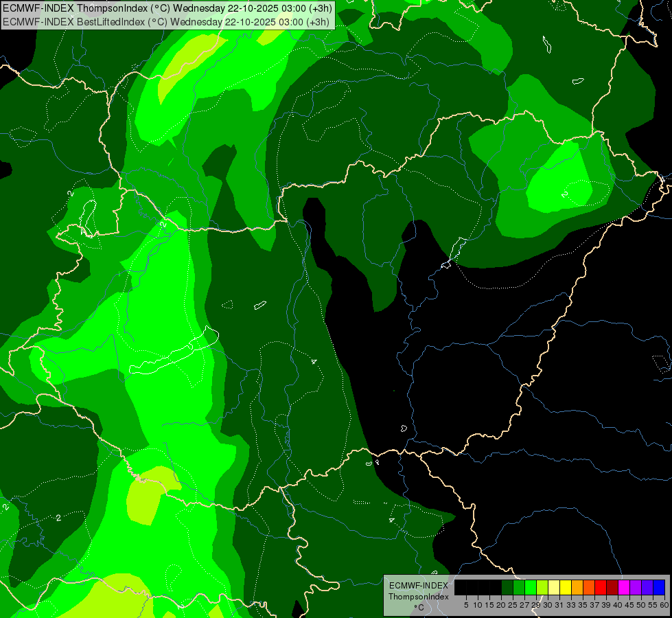Click legend tick label 50

click(640, 605)
